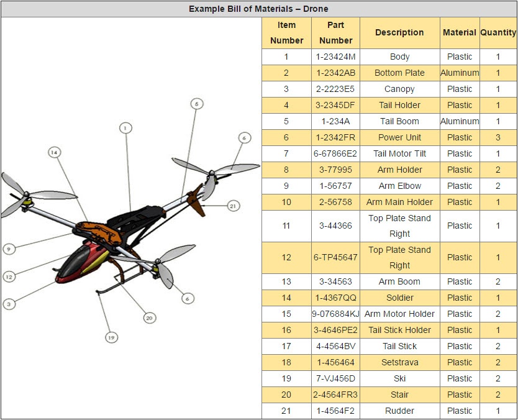
Task: Select the 'Tail Motor Tilt' description cell
Action: 399,153
